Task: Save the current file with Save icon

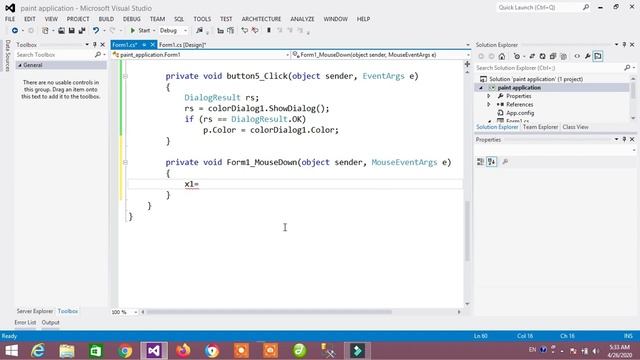Action: [x=71, y=31]
